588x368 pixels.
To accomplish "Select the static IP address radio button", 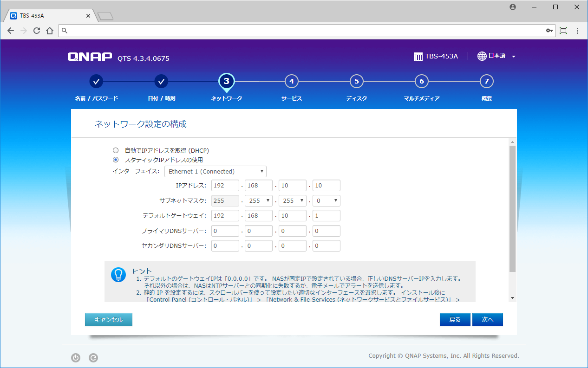I will point(116,160).
